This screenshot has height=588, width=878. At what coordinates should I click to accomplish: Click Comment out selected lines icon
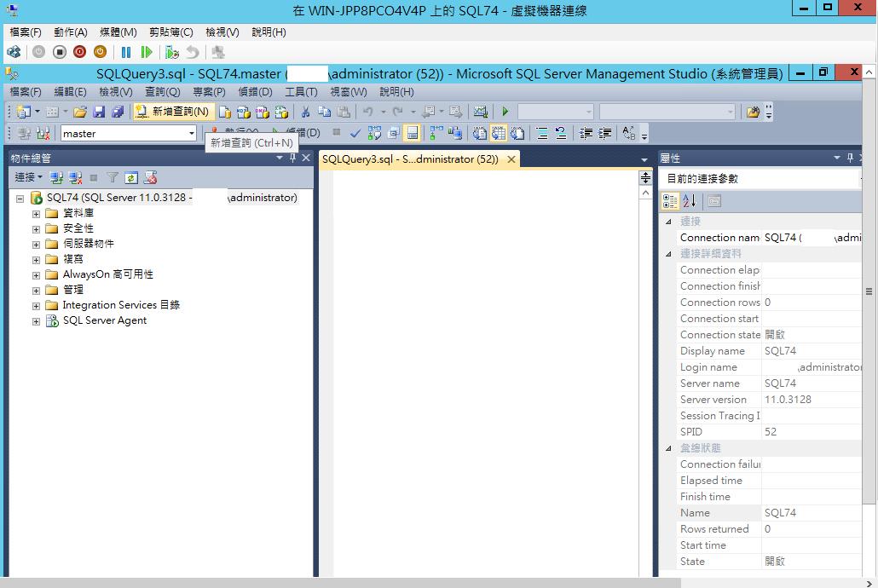(x=542, y=133)
